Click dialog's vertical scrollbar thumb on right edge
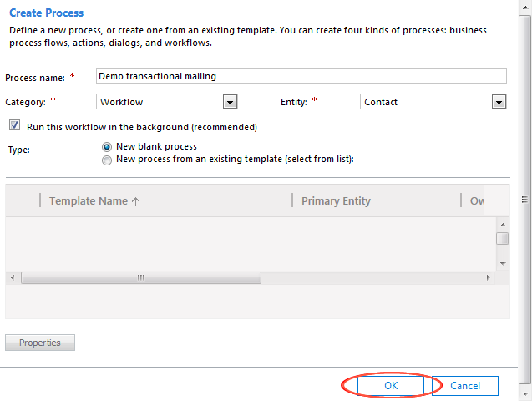 [x=525, y=200]
